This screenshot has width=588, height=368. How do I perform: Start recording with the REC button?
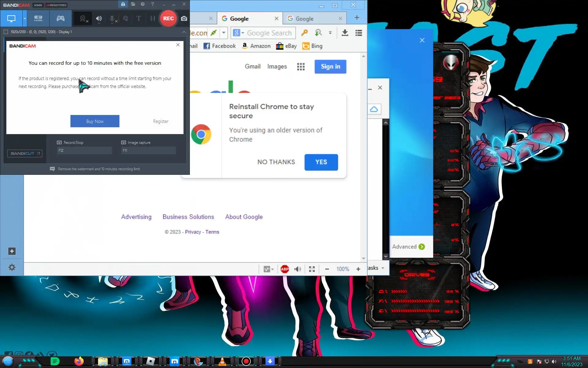(168, 18)
